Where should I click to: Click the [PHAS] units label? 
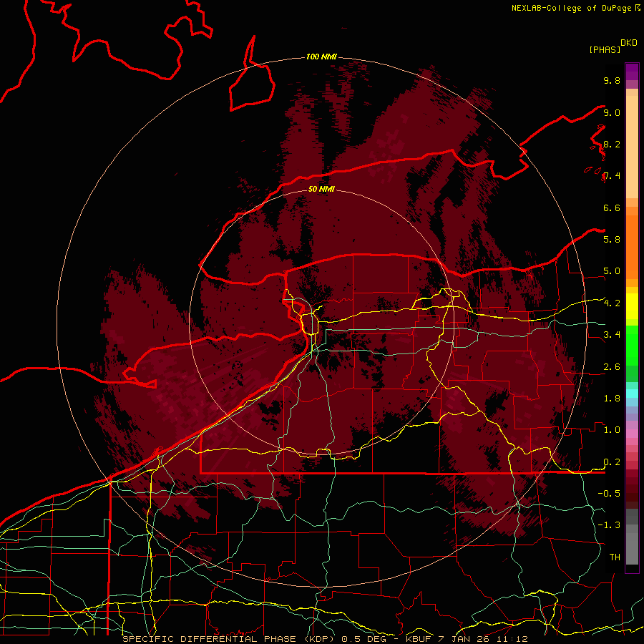[605, 49]
